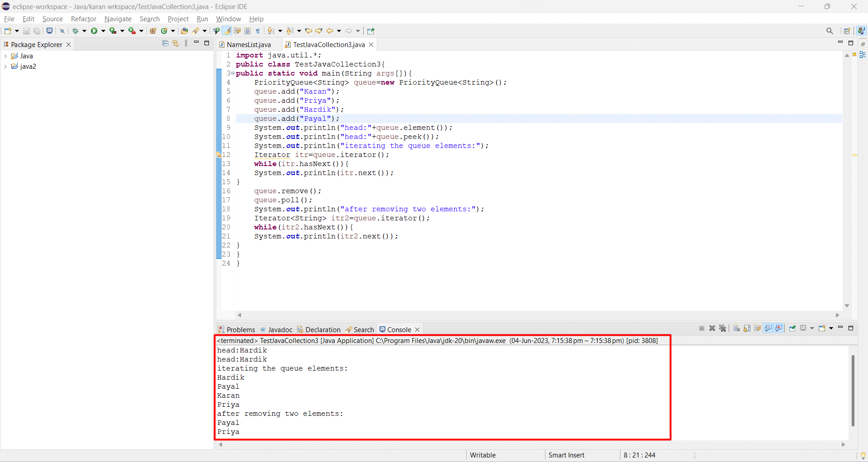Click Last Edit Location icon
The width and height of the screenshot is (868, 462).
click(308, 31)
